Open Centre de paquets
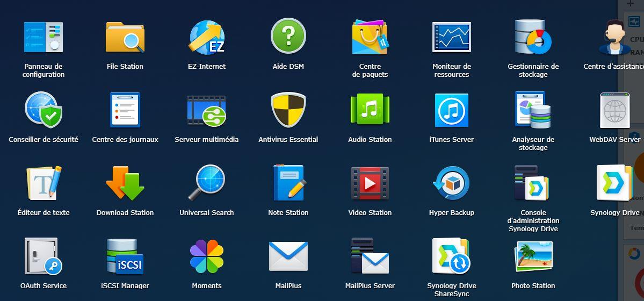Image resolution: width=644 pixels, height=301 pixels. point(370,37)
